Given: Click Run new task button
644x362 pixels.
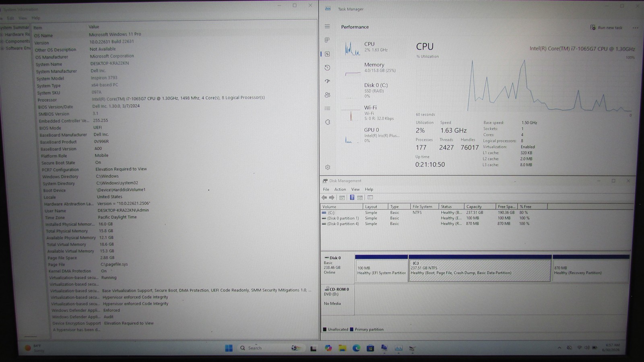Looking at the screenshot, I should 606,28.
